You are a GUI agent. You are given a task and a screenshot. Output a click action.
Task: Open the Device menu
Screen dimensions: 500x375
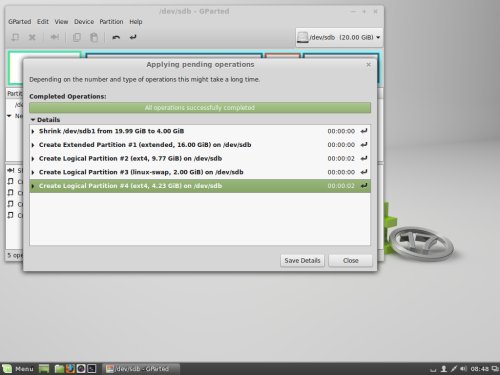click(84, 22)
